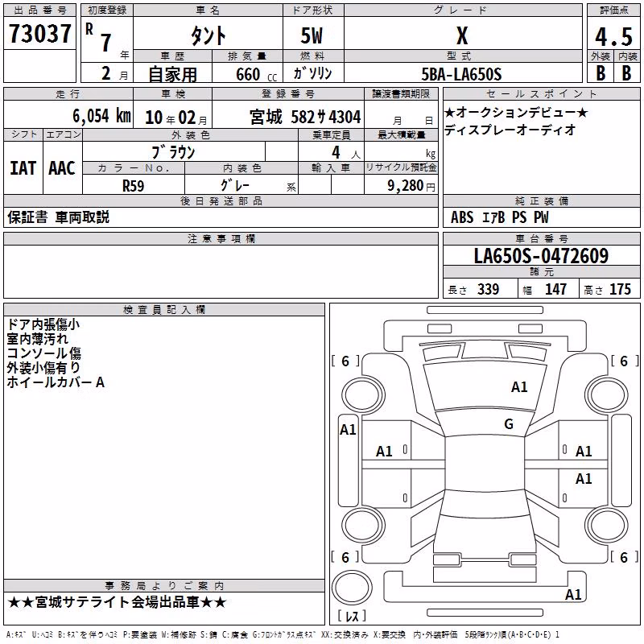
Task: Click inspector note 外装小傷有り
Action: tap(43, 368)
